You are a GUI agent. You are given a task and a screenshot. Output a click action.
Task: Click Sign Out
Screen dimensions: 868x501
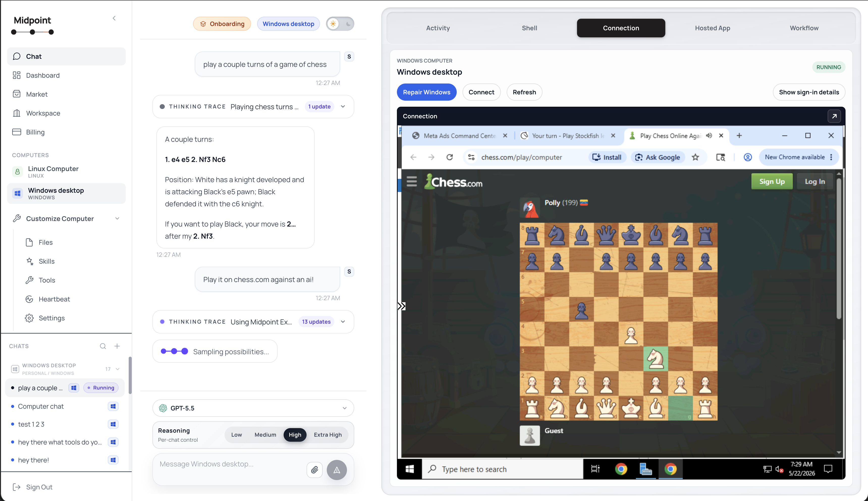33,487
